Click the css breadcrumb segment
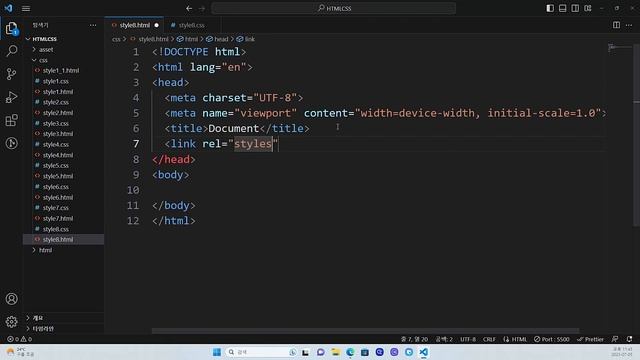640x360 pixels. (x=116, y=39)
